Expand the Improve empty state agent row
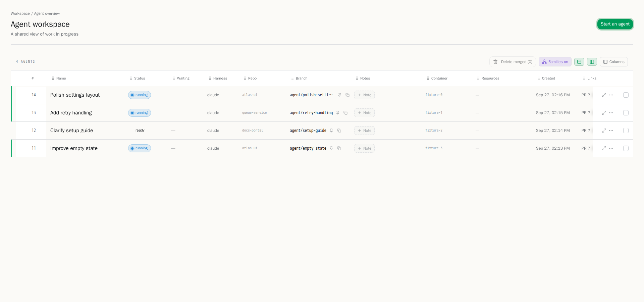 click(x=604, y=148)
